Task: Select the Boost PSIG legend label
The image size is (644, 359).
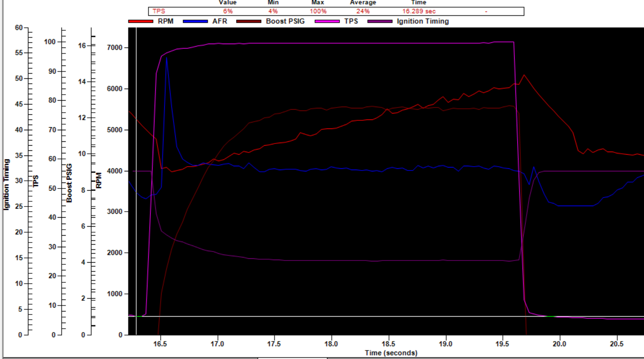Action: 285,21
